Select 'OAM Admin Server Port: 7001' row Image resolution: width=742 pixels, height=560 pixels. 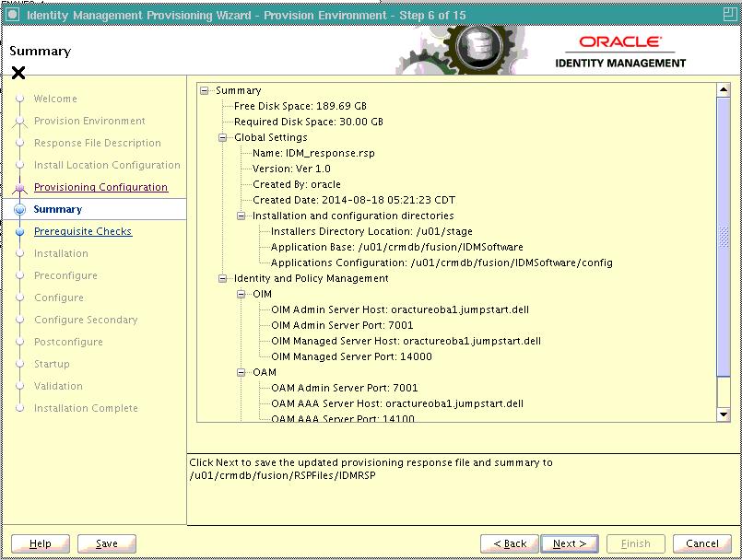345,388
